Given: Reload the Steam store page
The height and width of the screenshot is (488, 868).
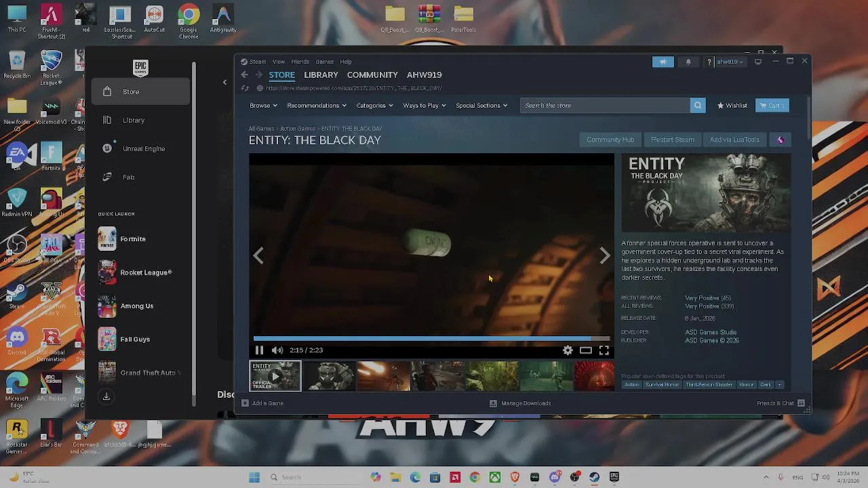Looking at the screenshot, I should 245,88.
